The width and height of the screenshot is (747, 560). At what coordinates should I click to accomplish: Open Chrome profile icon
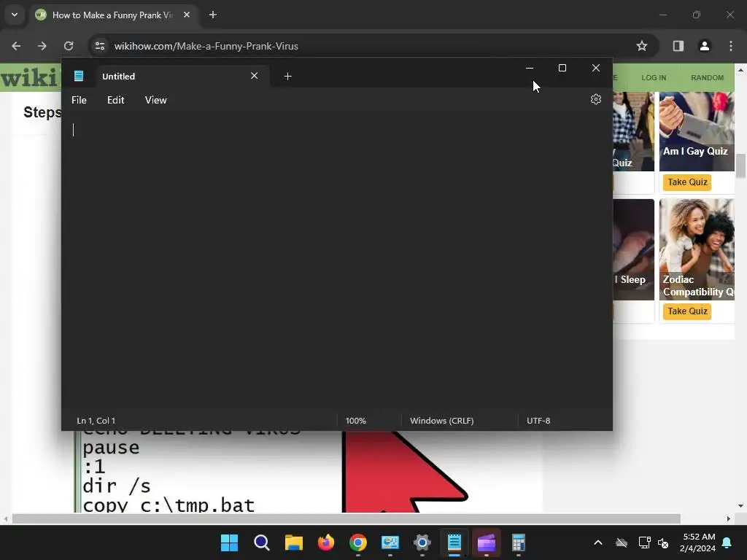tap(704, 46)
